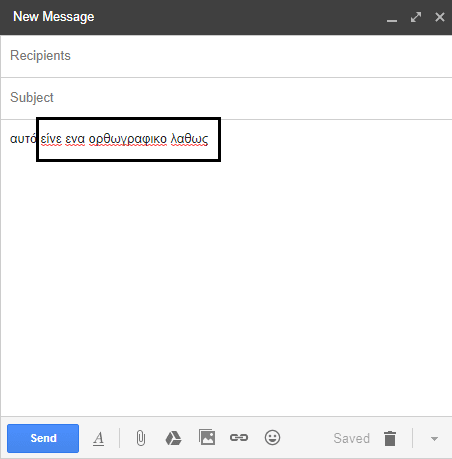This screenshot has width=452, height=459.
Task: Expand the more options arrow near trash
Action: 434,439
